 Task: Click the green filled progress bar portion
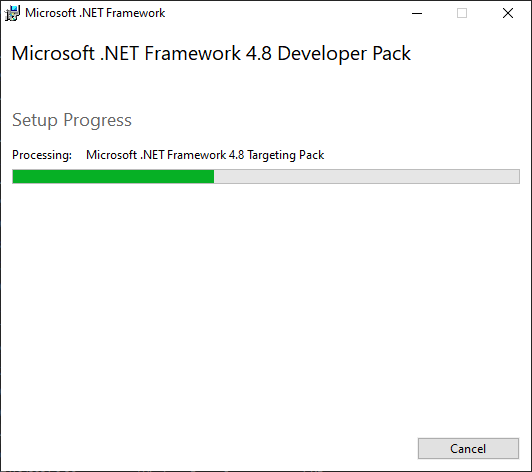[113, 176]
